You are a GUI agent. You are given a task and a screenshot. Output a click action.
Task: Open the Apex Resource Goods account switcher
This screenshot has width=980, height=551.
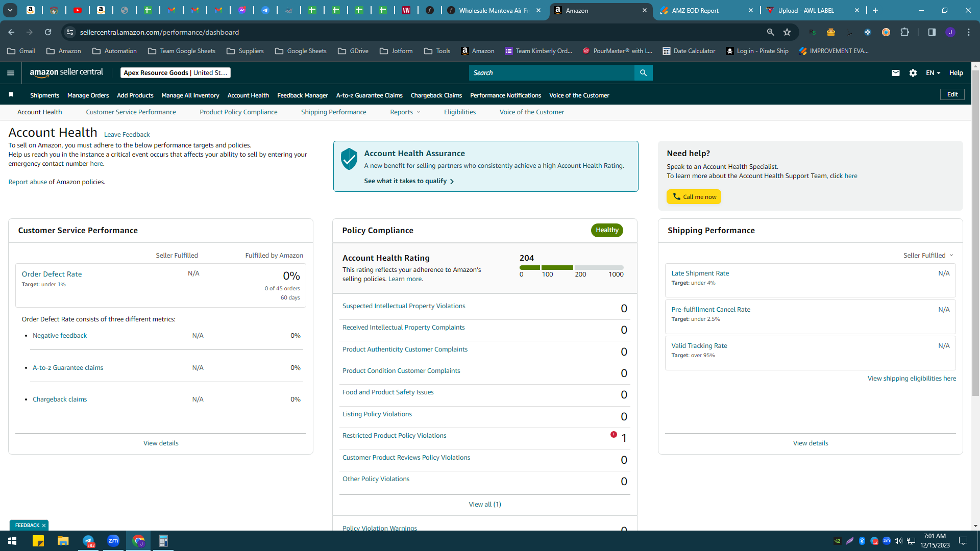pos(176,73)
